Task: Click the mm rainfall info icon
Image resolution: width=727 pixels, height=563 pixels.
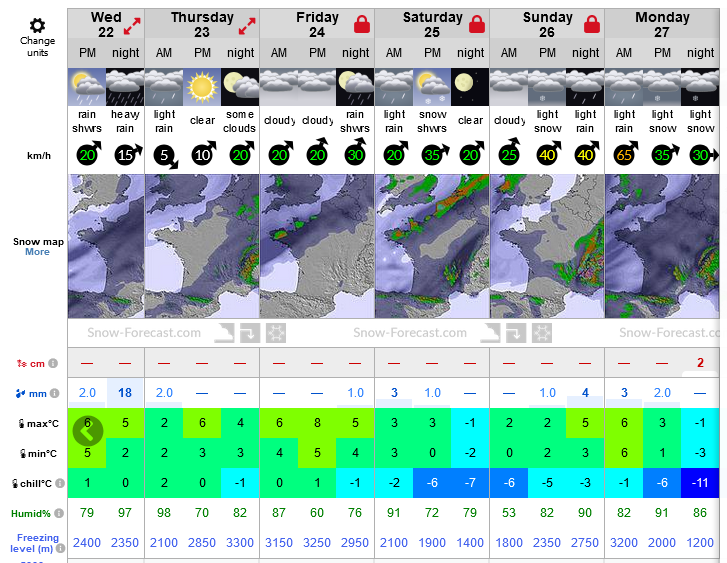Action: 55,393
